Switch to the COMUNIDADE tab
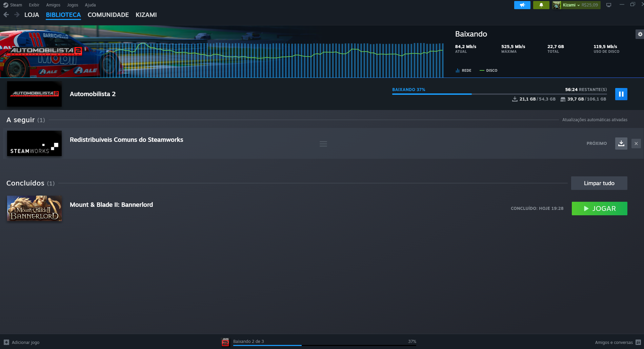 [108, 15]
